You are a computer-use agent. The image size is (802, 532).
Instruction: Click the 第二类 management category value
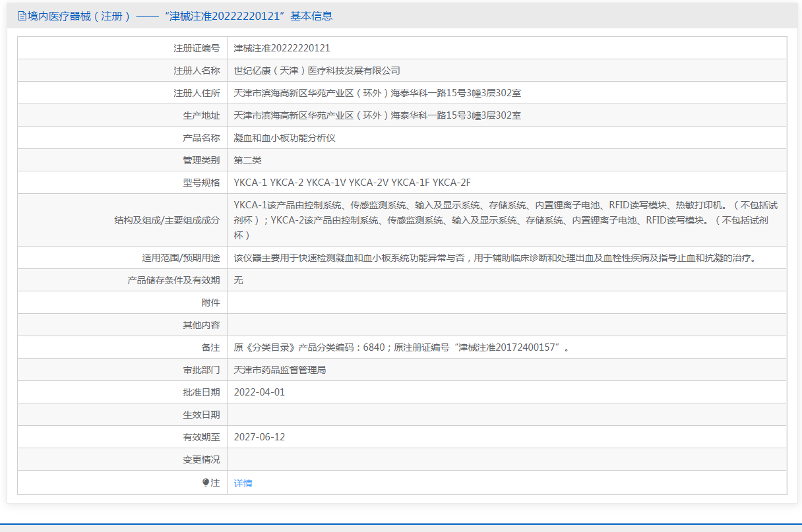click(x=248, y=160)
